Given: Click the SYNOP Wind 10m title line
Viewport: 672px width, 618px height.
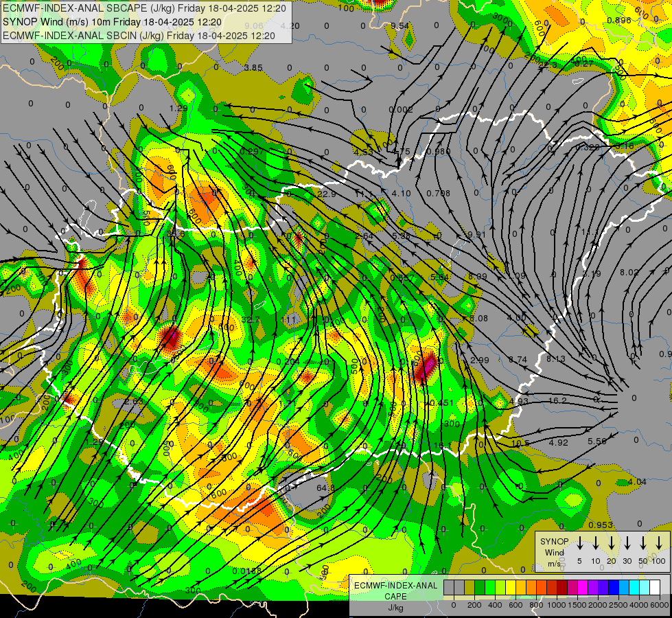Looking at the screenshot, I should tap(113, 22).
